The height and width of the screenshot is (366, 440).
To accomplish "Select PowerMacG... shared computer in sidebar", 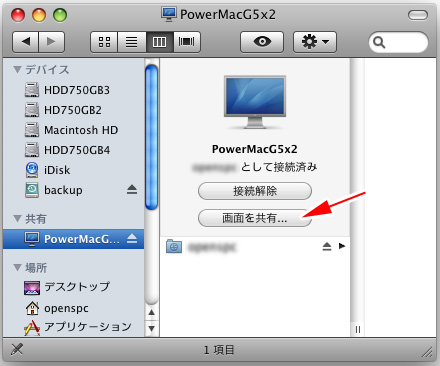I will click(74, 239).
